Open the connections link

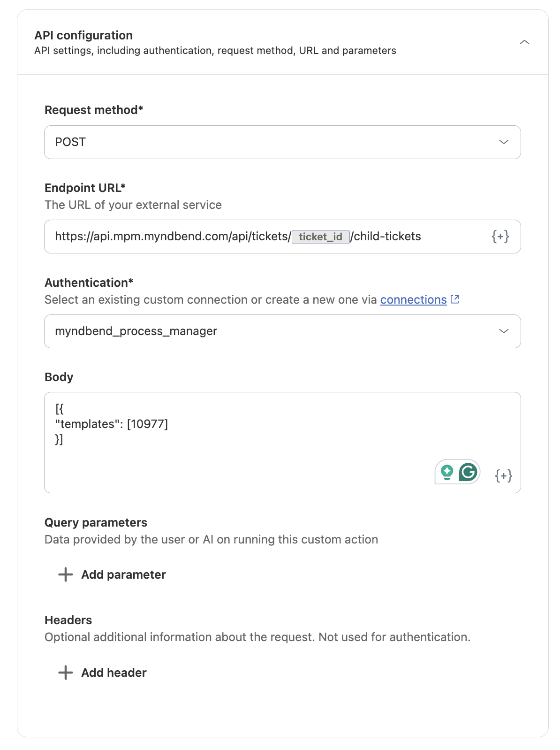pos(413,299)
